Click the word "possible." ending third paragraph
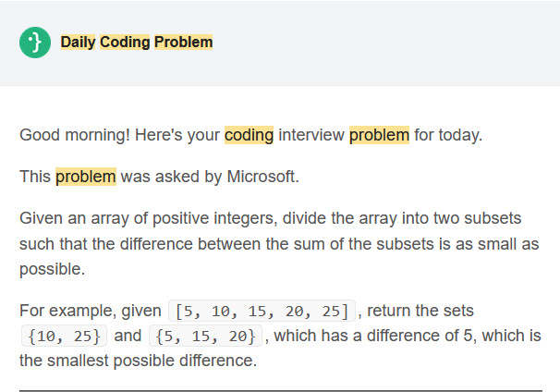 point(52,269)
